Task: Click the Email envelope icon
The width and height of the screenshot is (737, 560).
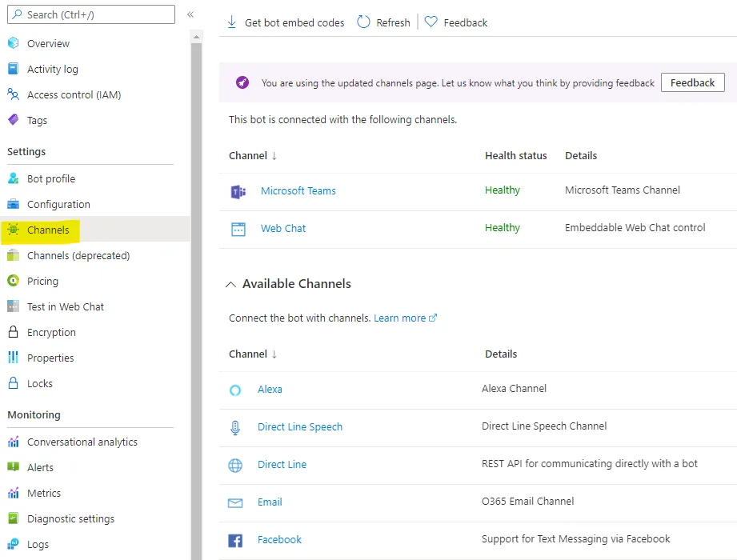Action: (x=235, y=503)
